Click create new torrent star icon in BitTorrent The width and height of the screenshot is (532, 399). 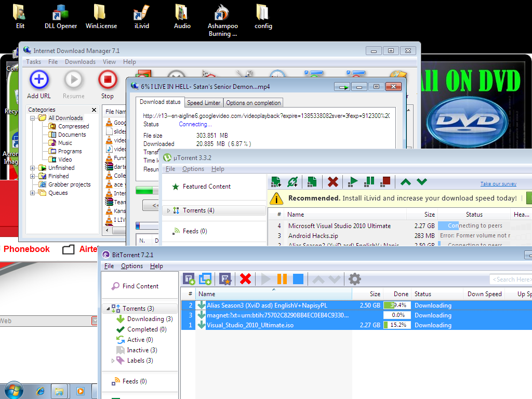[225, 279]
